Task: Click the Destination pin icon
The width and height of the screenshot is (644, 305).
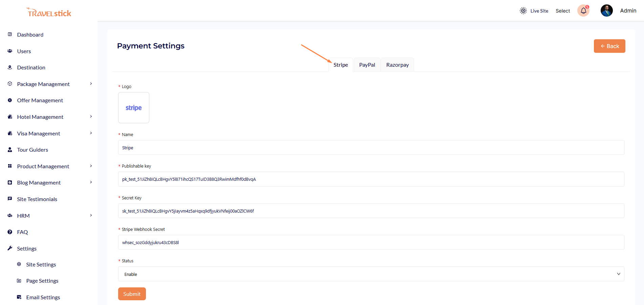Action: tap(10, 67)
